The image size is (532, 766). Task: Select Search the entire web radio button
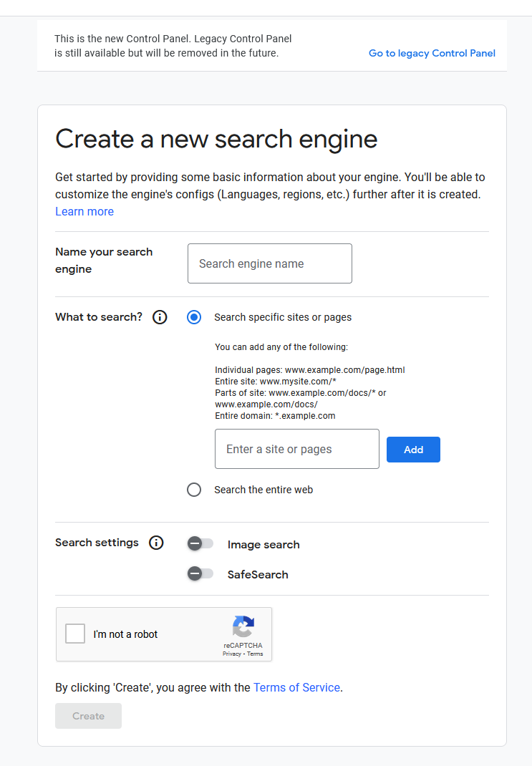pyautogui.click(x=194, y=490)
